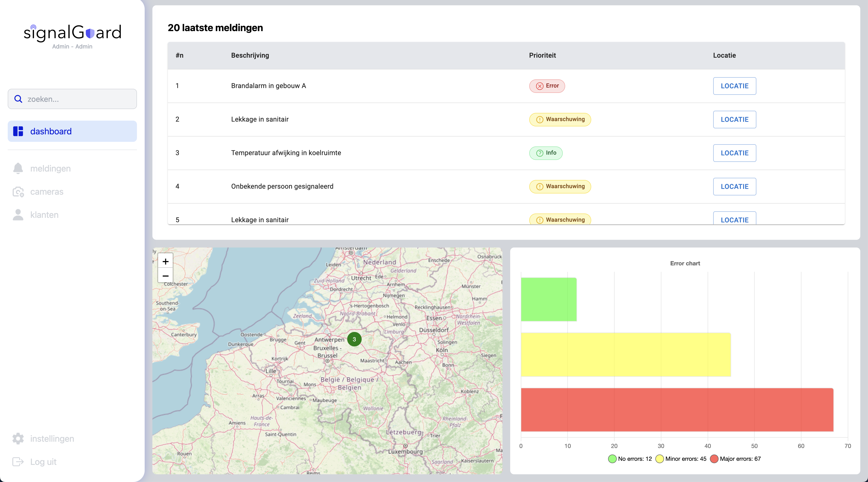868x482 pixels.
Task: Zoom out on the map with minus
Action: [165, 276]
